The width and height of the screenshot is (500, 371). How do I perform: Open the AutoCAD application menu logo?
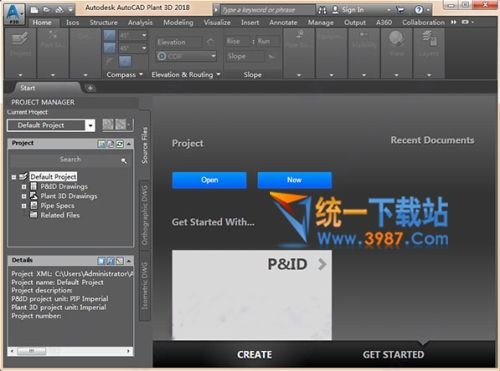coord(15,14)
